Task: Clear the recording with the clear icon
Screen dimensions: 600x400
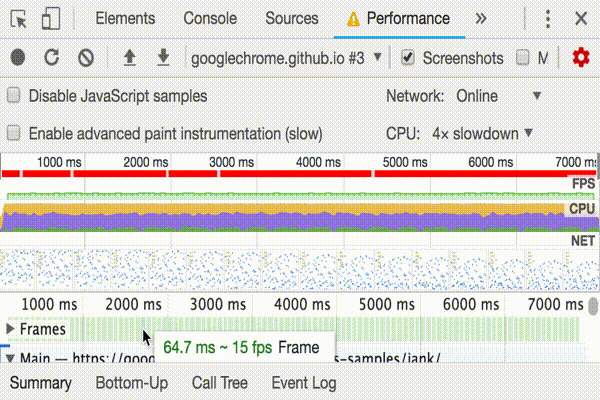Action: pyautogui.click(x=86, y=58)
